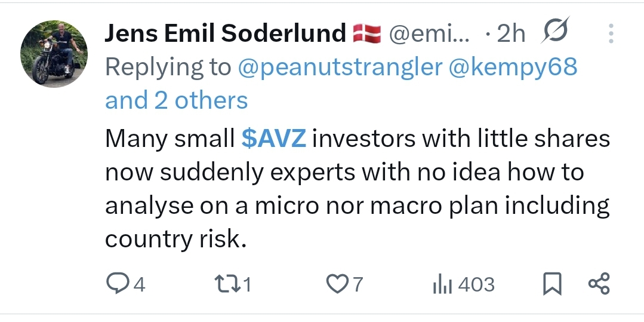644x322 pixels.
Task: Click the $AVZ cashtag link
Action: click(x=274, y=138)
